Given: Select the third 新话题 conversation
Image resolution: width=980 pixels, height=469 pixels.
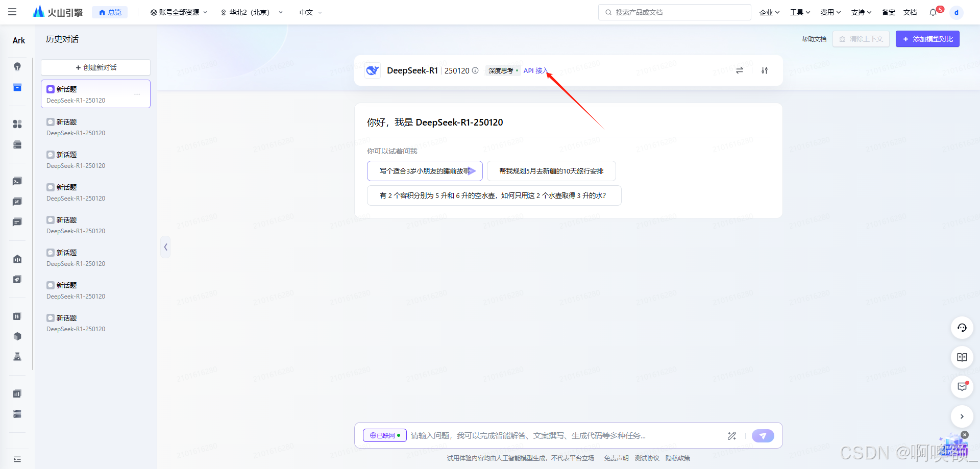Looking at the screenshot, I should pyautogui.click(x=95, y=160).
